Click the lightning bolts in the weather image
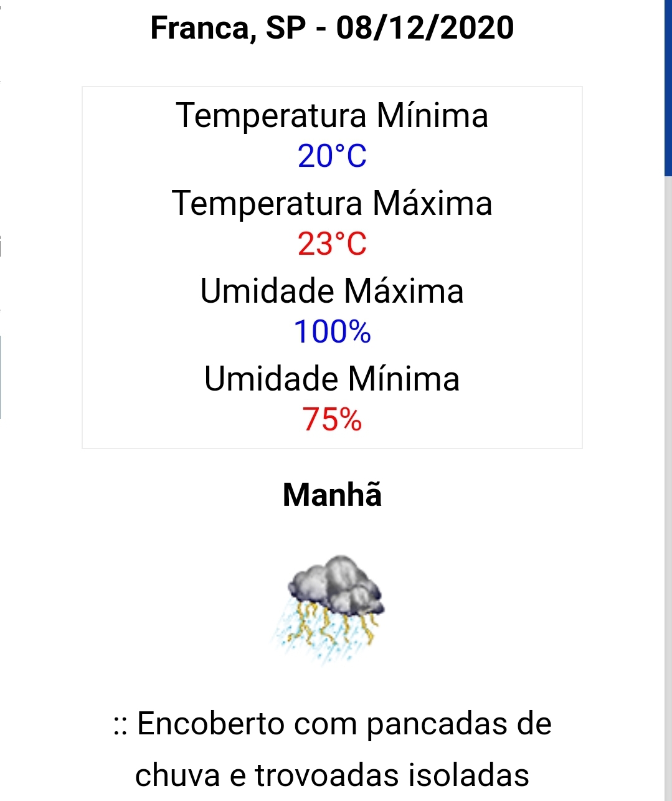Image resolution: width=672 pixels, height=801 pixels. click(x=333, y=624)
